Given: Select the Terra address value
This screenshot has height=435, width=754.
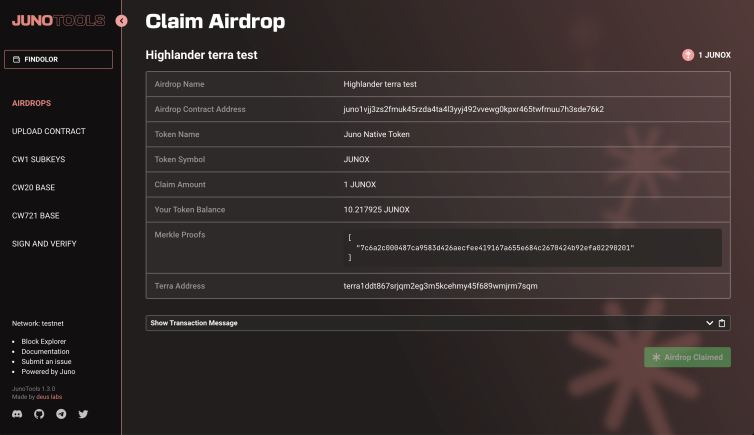Looking at the screenshot, I should (440, 286).
